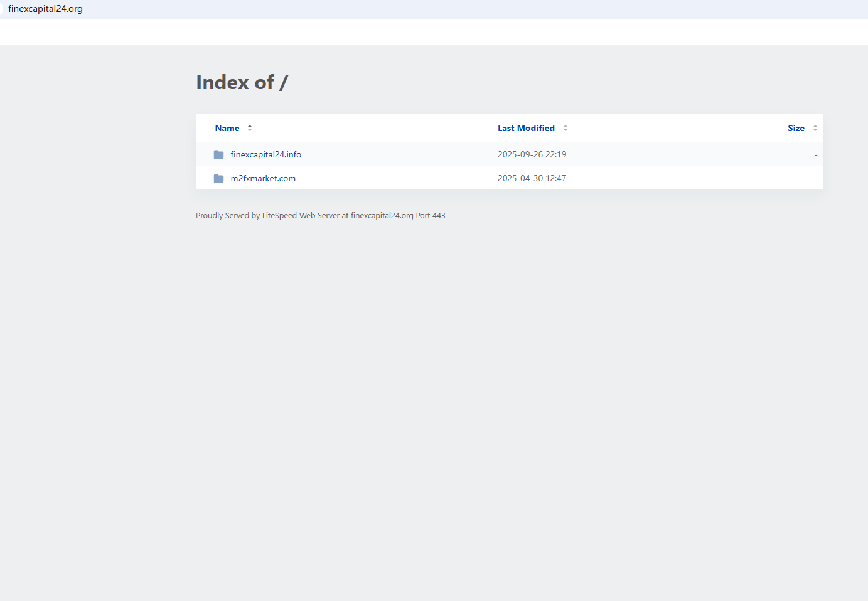Open the m2fxmarket.com folder link
The width and height of the screenshot is (868, 601).
coord(263,178)
